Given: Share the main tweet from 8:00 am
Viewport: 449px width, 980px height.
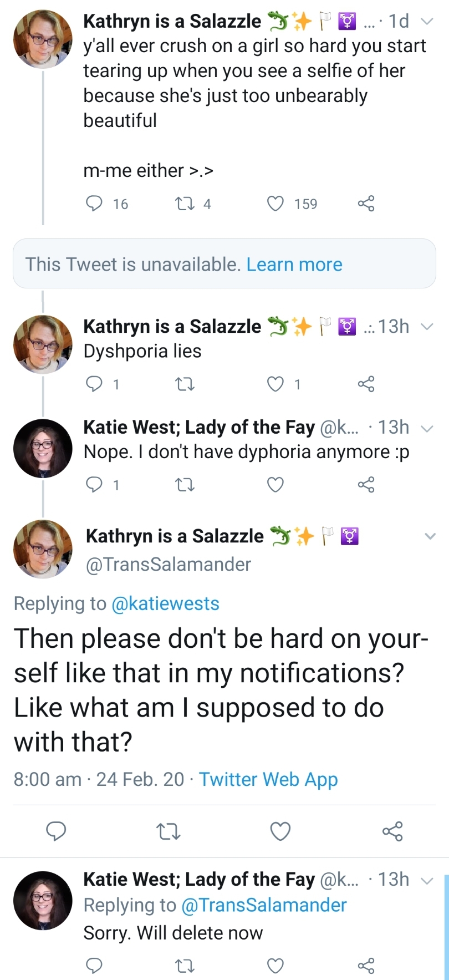Looking at the screenshot, I should [392, 831].
